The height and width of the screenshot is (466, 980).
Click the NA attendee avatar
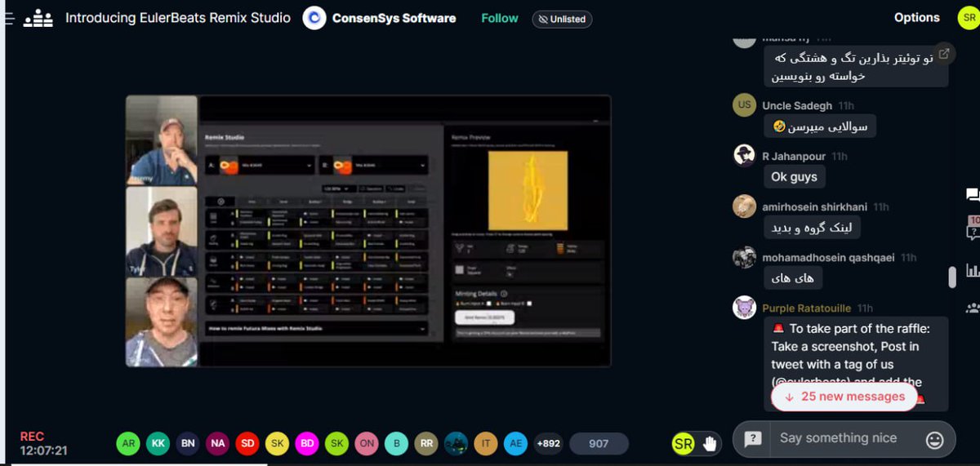click(217, 443)
